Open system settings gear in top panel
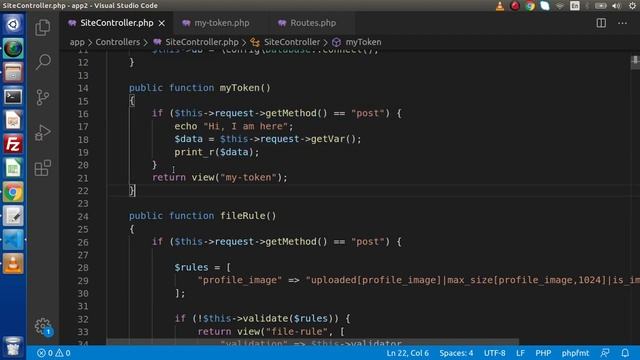640x360 pixels. (x=632, y=6)
